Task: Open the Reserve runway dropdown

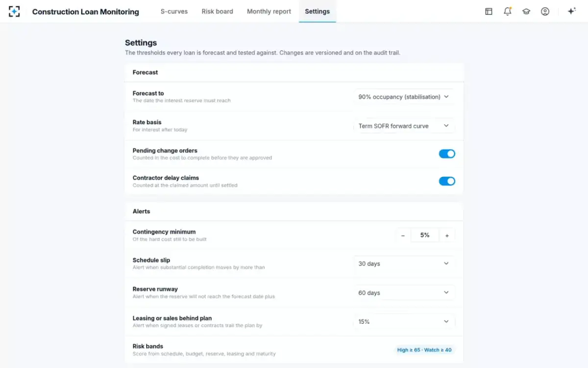Action: (404, 292)
